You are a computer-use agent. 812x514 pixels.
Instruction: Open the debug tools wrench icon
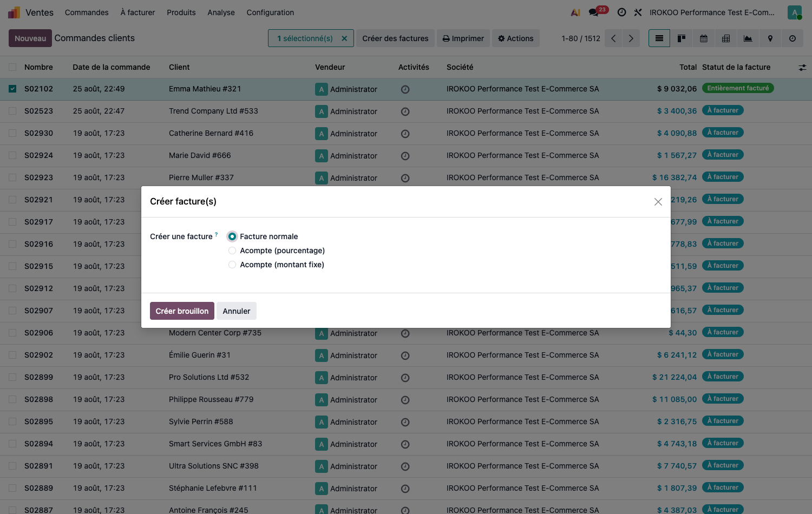click(x=638, y=12)
